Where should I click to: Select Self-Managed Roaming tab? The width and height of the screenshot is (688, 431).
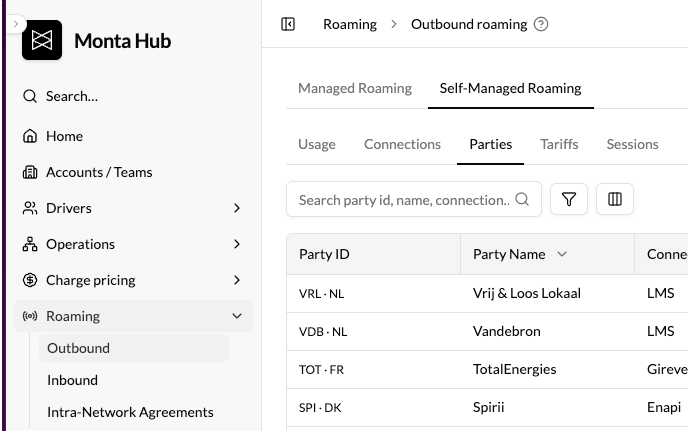511,88
